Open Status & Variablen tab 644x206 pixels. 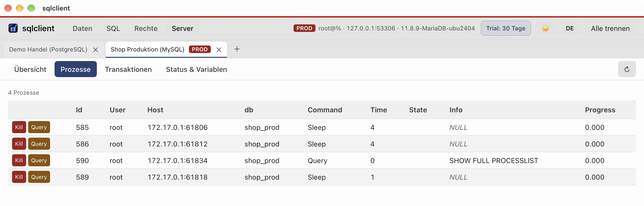pos(196,69)
